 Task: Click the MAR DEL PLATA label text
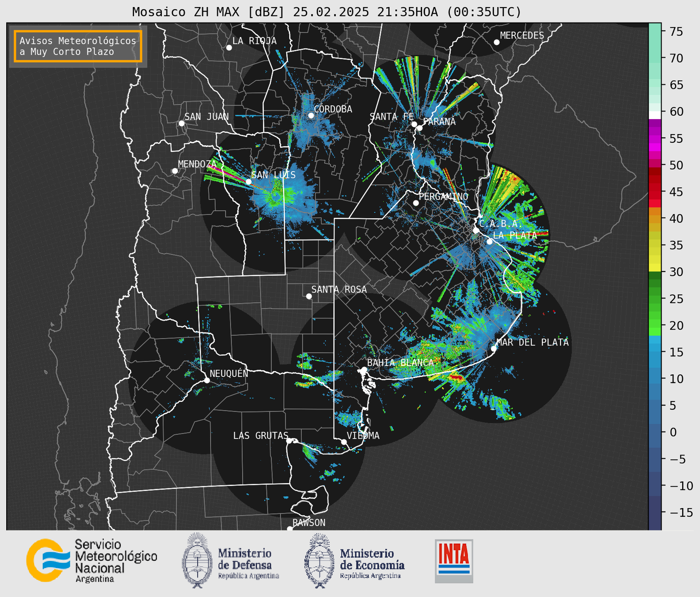[x=532, y=343]
